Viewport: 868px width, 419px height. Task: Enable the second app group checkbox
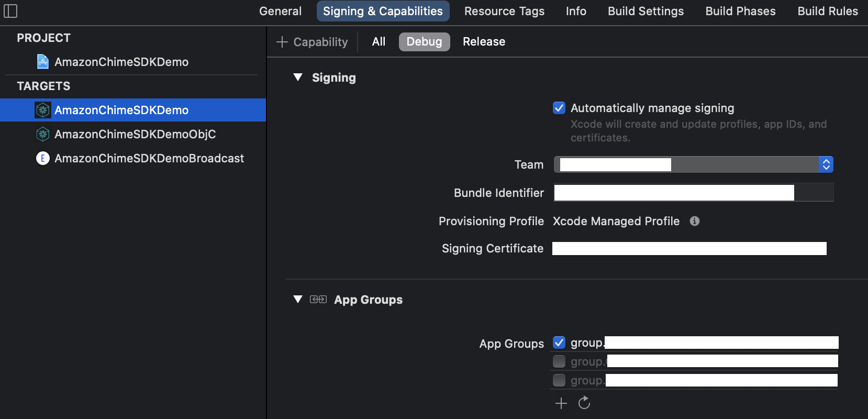click(559, 361)
